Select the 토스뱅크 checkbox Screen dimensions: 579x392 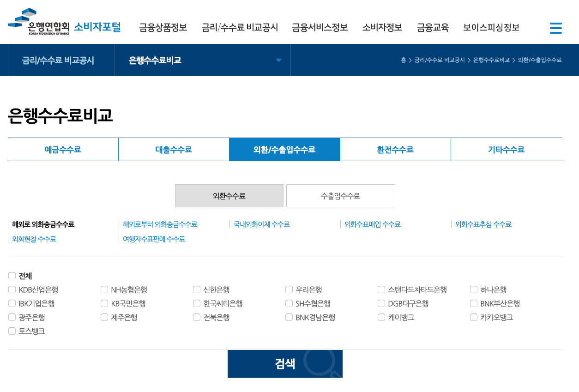click(12, 331)
